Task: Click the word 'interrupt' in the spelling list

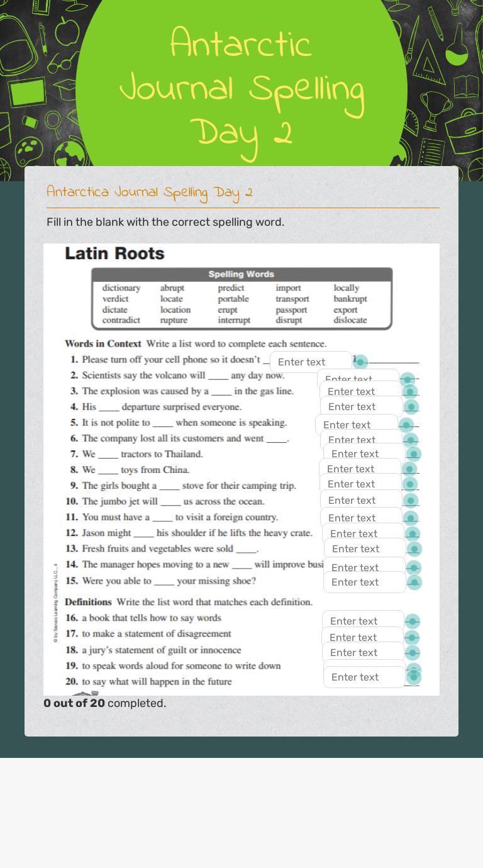Action: [234, 320]
